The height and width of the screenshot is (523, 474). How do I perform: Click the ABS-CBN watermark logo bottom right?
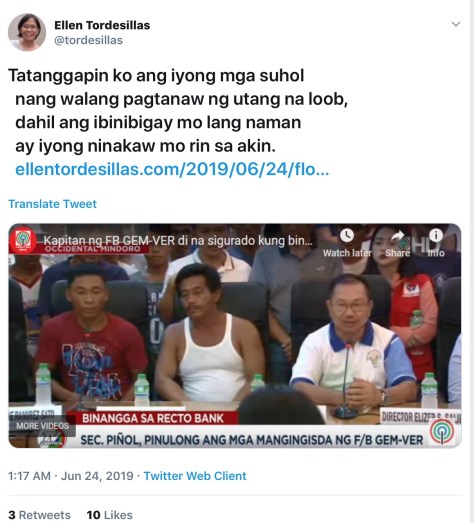pos(442,432)
